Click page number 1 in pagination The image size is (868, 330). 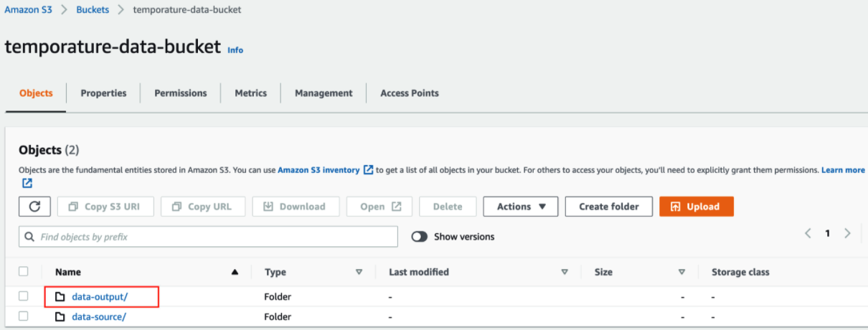[827, 233]
